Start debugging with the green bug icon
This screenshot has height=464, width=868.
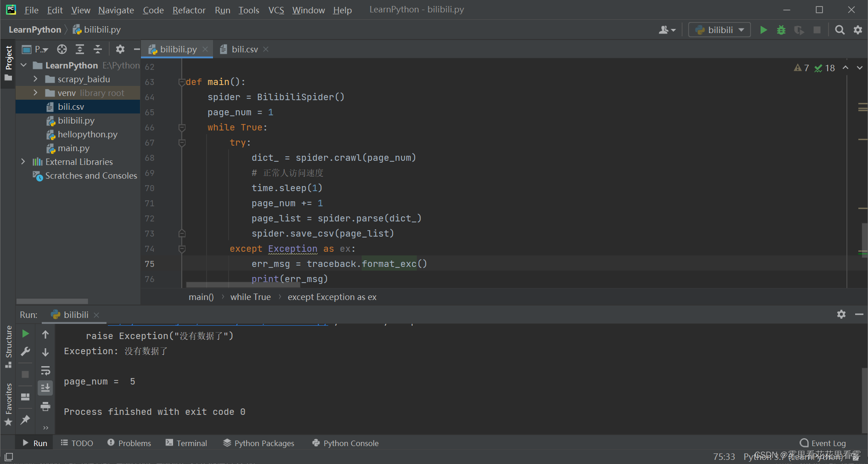(x=781, y=30)
